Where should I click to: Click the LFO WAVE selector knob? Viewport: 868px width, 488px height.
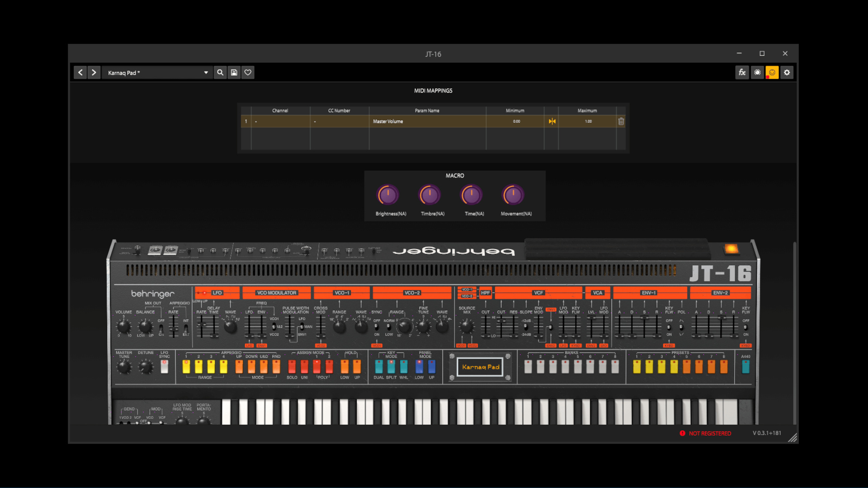[231, 327]
